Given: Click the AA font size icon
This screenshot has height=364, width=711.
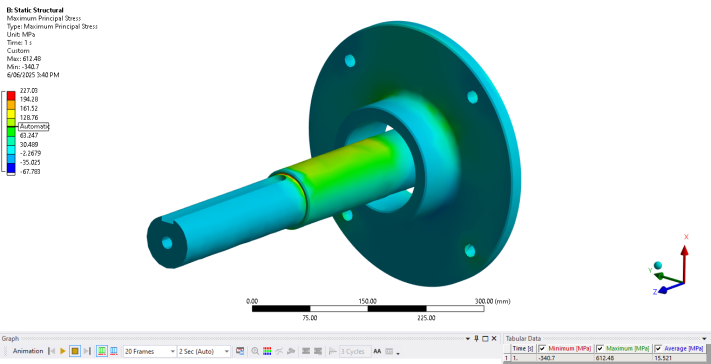Looking at the screenshot, I should coord(377,351).
